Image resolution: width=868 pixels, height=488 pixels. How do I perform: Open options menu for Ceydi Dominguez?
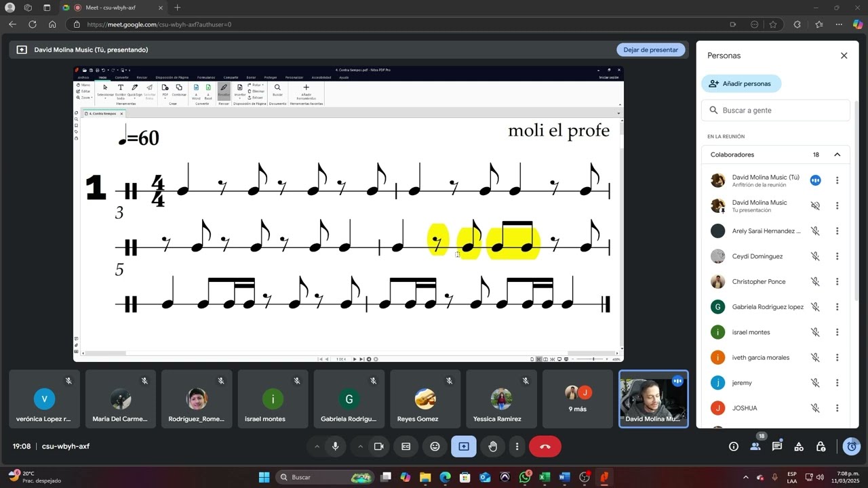(x=837, y=256)
